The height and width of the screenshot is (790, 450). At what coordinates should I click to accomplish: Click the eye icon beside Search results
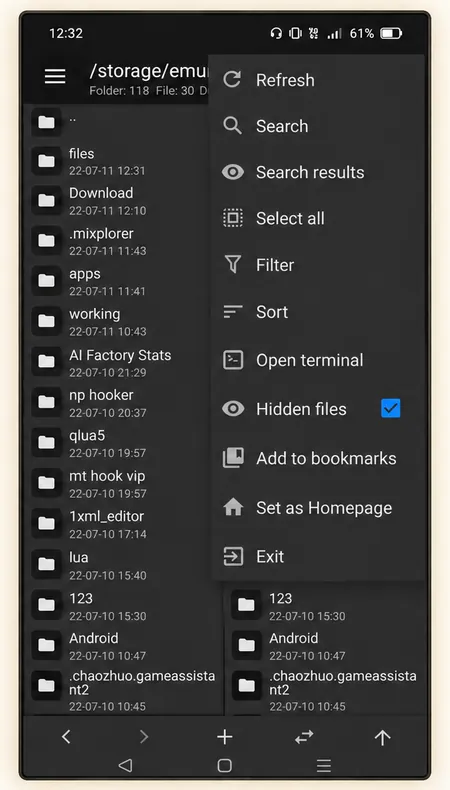point(232,172)
